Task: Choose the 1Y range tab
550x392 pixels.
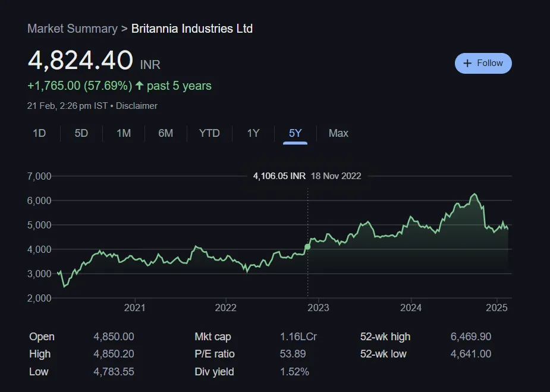Action: pyautogui.click(x=253, y=133)
